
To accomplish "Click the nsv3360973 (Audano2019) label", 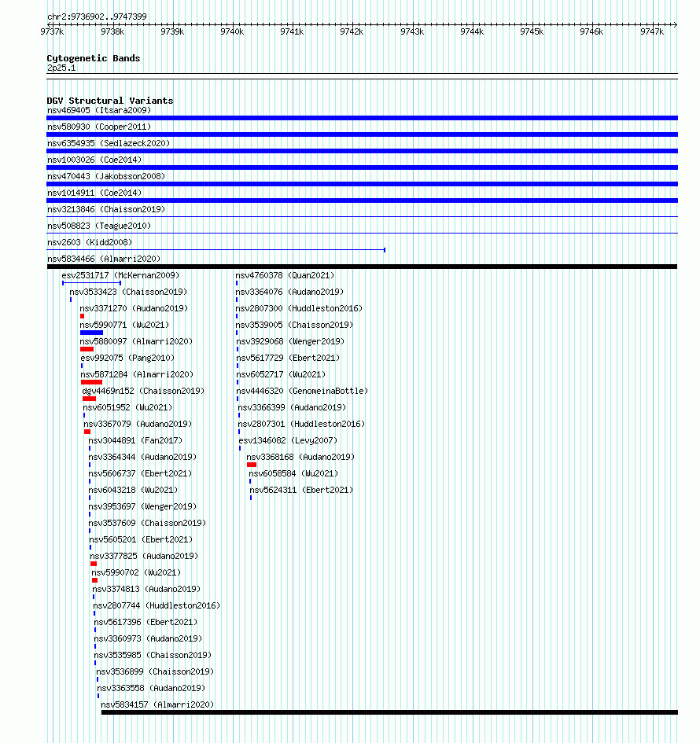I will coord(148,639).
